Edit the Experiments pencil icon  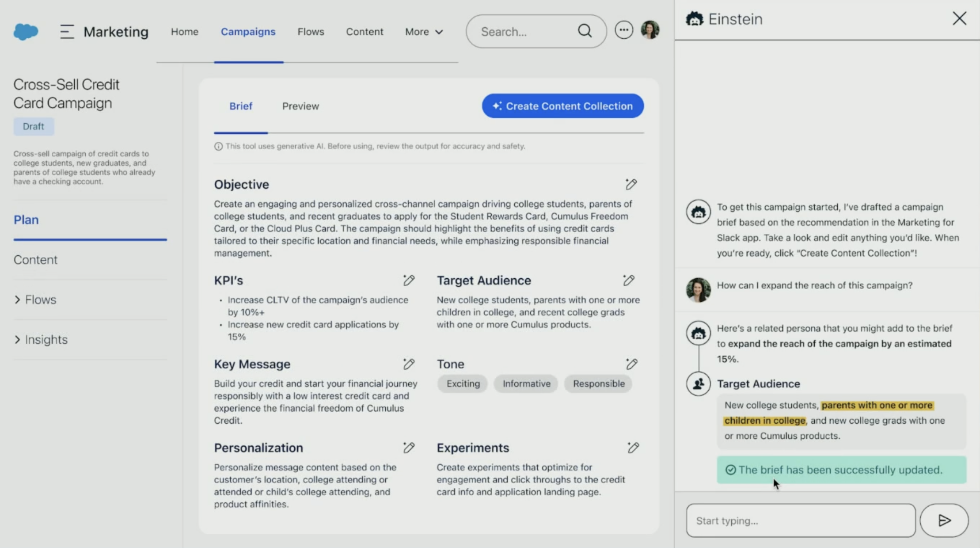point(633,448)
